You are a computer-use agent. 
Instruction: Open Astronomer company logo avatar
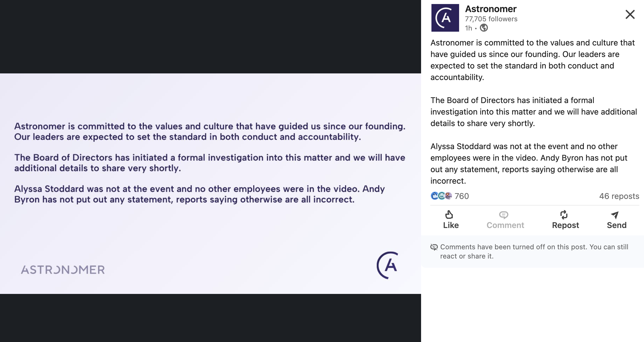(x=445, y=18)
